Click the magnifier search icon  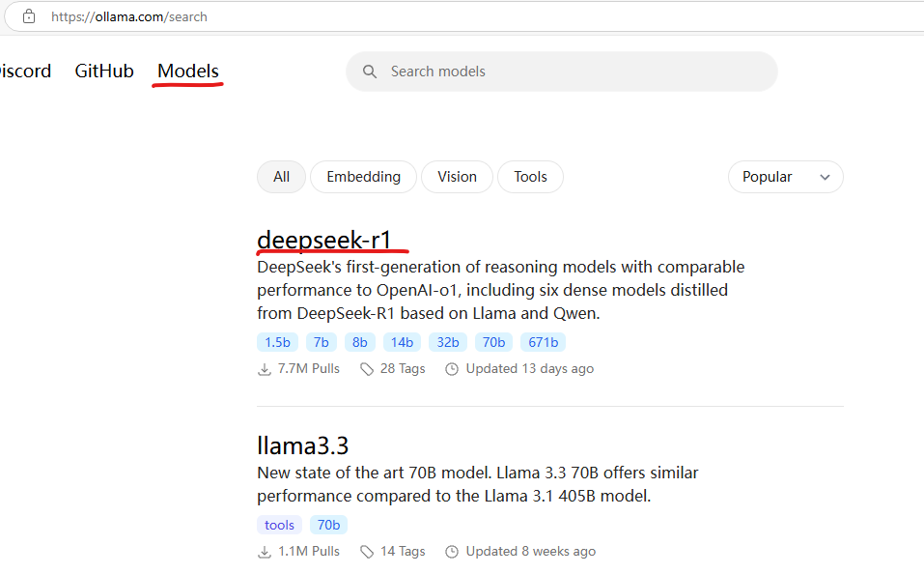click(370, 72)
